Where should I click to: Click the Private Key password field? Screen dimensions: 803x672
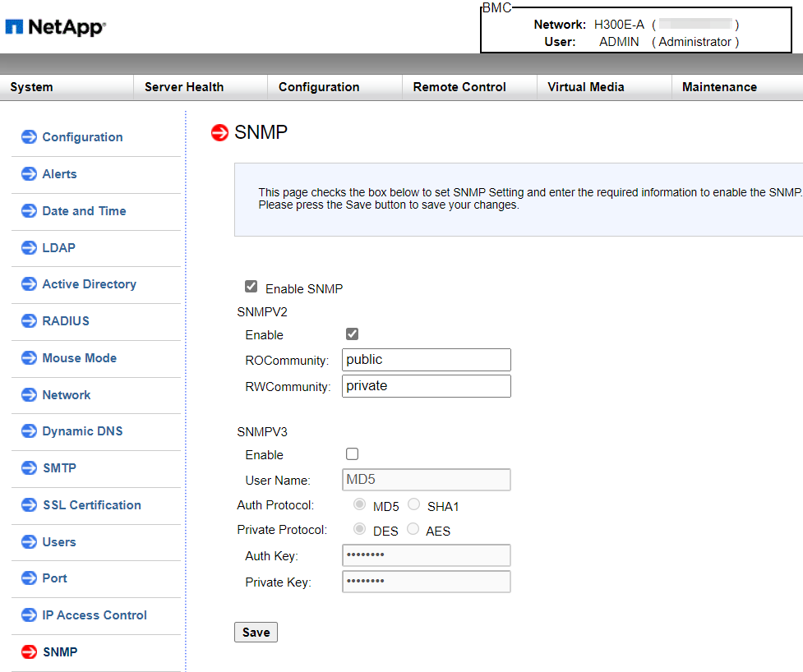[x=426, y=582]
